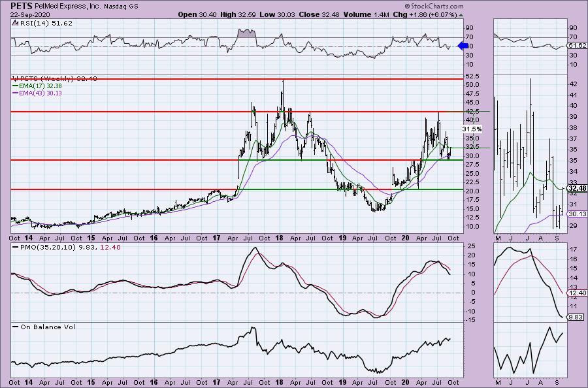Click the black PMO(35,20,10) legend line marker
588x388 pixels.
16,248
